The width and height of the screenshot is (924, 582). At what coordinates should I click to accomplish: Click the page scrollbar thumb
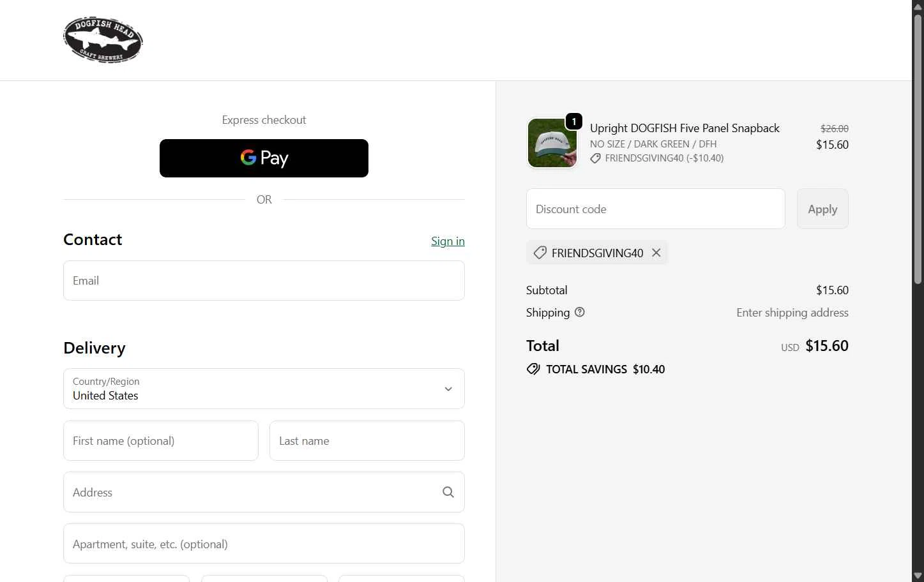pyautogui.click(x=918, y=148)
